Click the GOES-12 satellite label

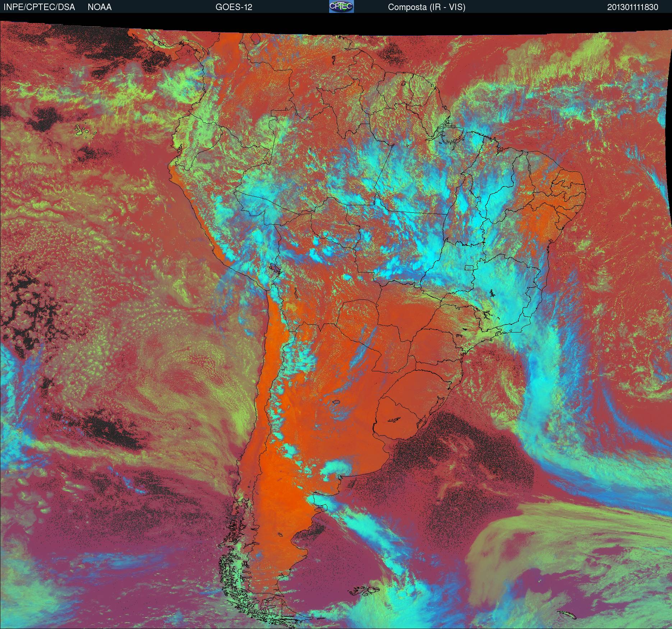coord(234,7)
